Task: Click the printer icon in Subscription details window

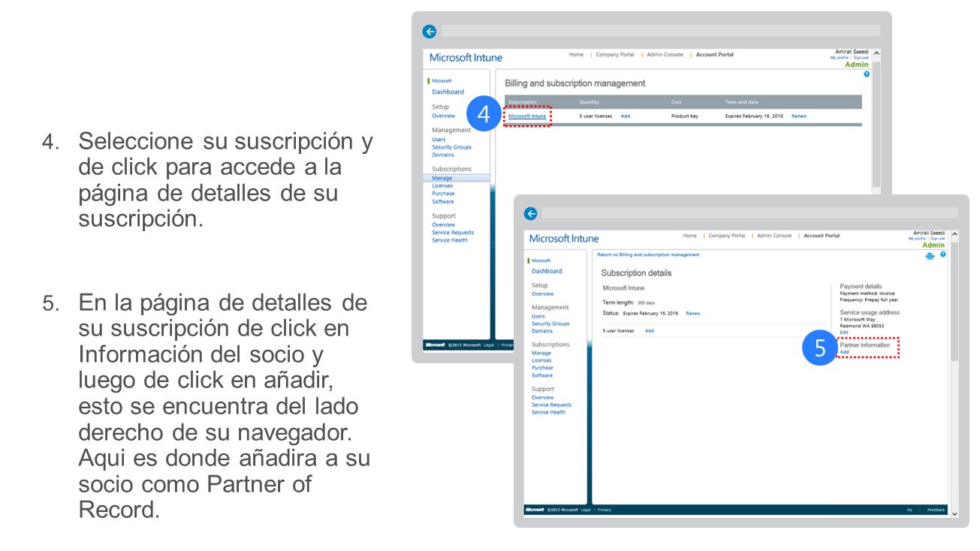Action: coord(930,256)
